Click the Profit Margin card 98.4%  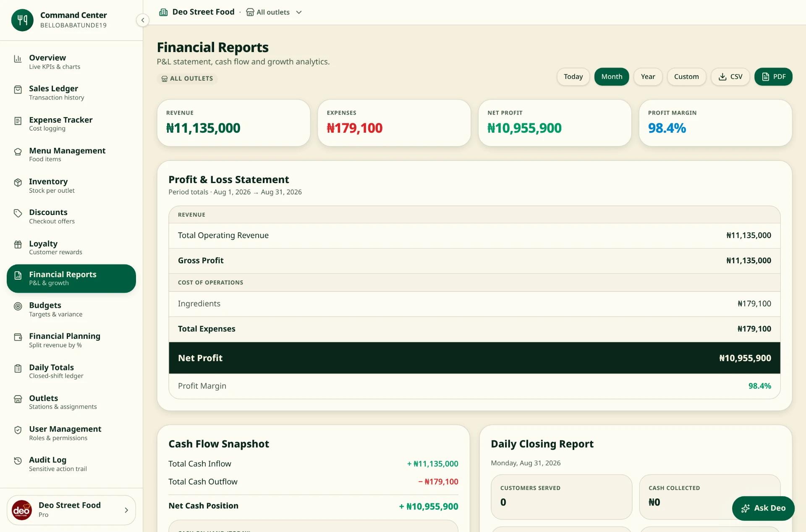[715, 123]
